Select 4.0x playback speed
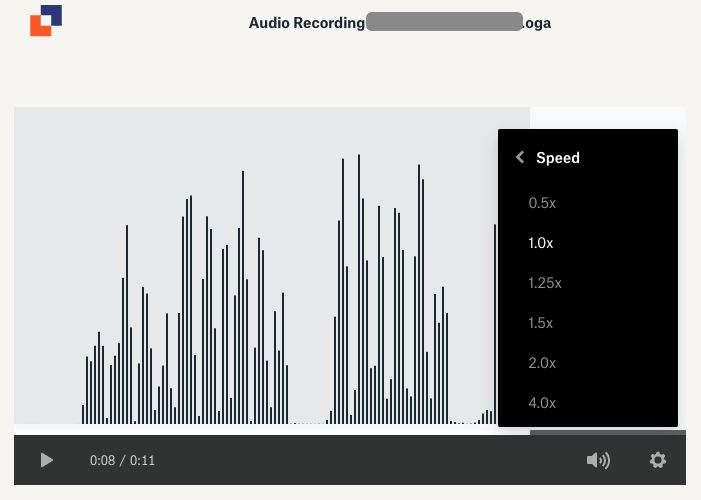This screenshot has width=701, height=500. click(542, 403)
